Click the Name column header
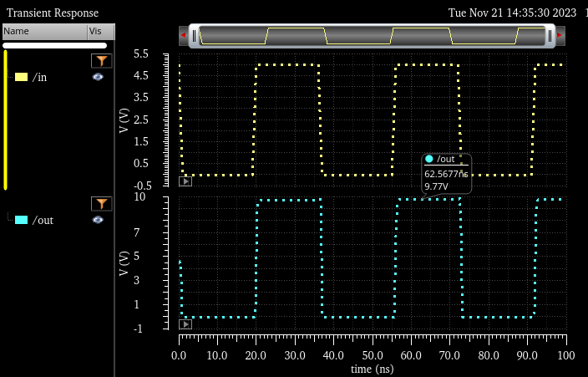 (43, 31)
